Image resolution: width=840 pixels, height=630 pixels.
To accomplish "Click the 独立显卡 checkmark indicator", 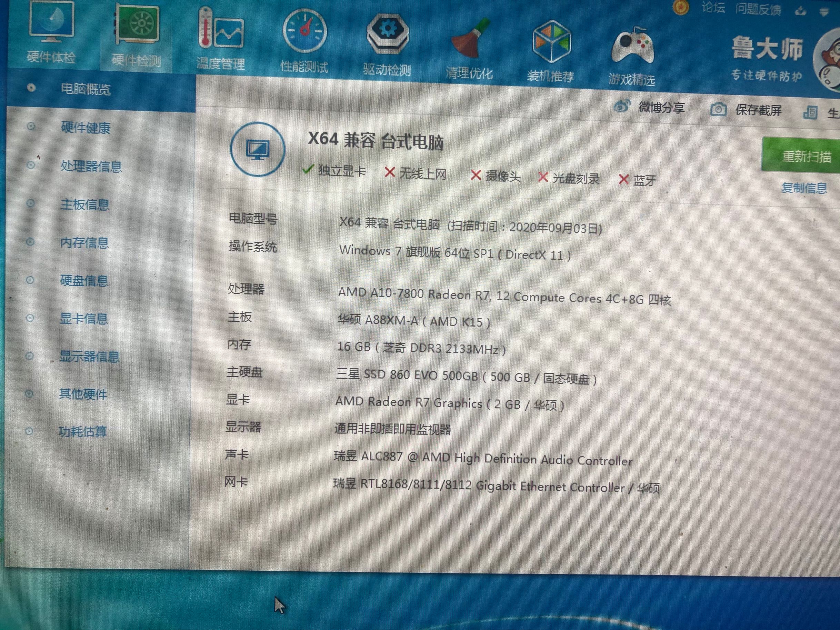I will coord(334,170).
